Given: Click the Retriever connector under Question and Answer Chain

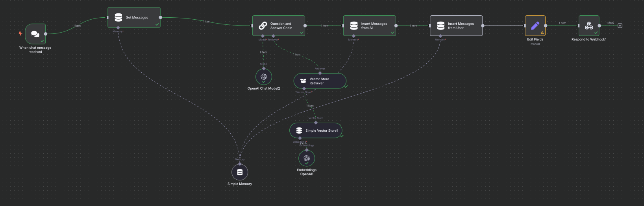Looking at the screenshot, I should [273, 36].
